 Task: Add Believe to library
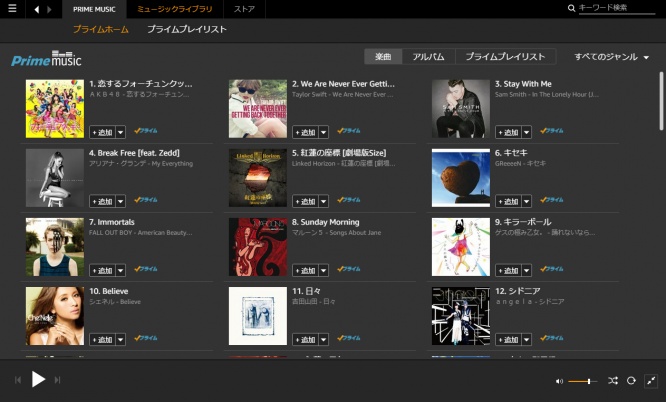102,340
